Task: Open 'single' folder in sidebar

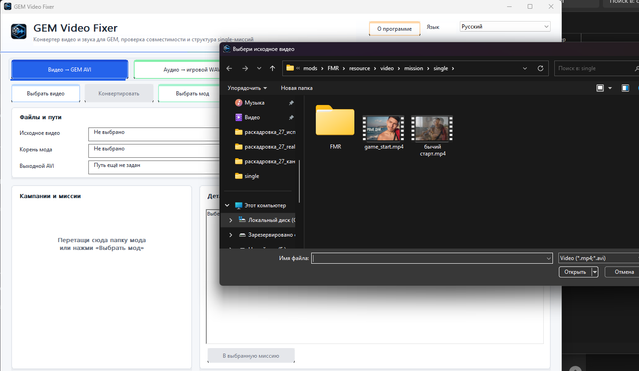Action: click(247, 176)
